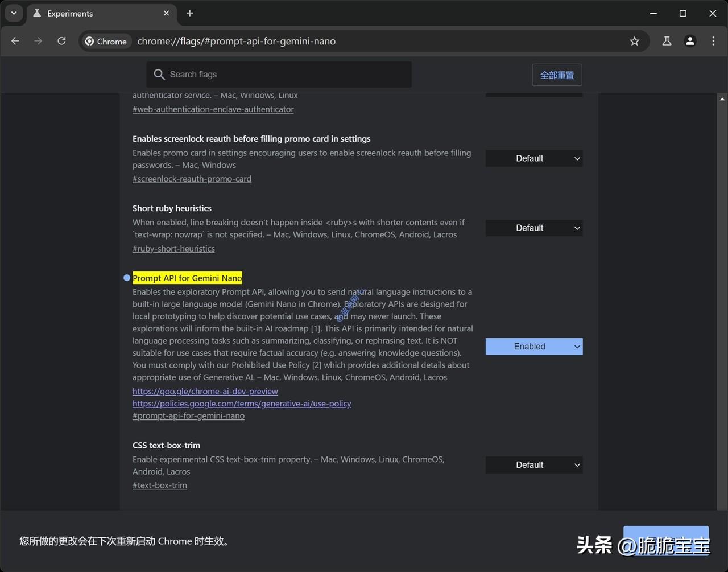Open #ruby-short-heuristics anchor link
Screen dimensions: 728x572
(x=173, y=249)
